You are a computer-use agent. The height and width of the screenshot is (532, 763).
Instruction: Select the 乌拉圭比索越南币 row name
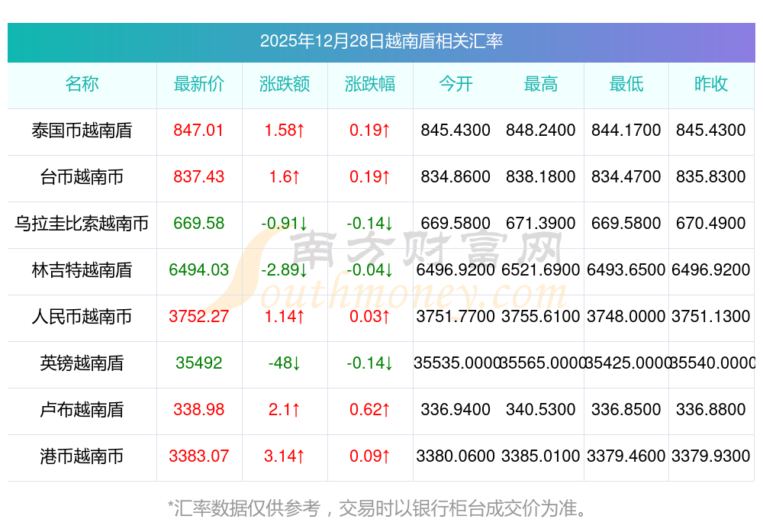click(82, 224)
